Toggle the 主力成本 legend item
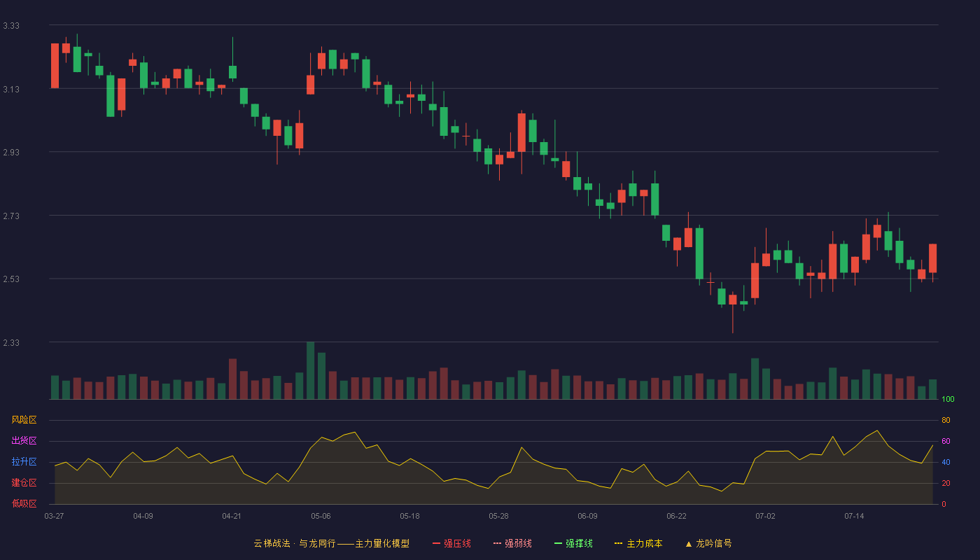The height and width of the screenshot is (560, 980). point(638,543)
